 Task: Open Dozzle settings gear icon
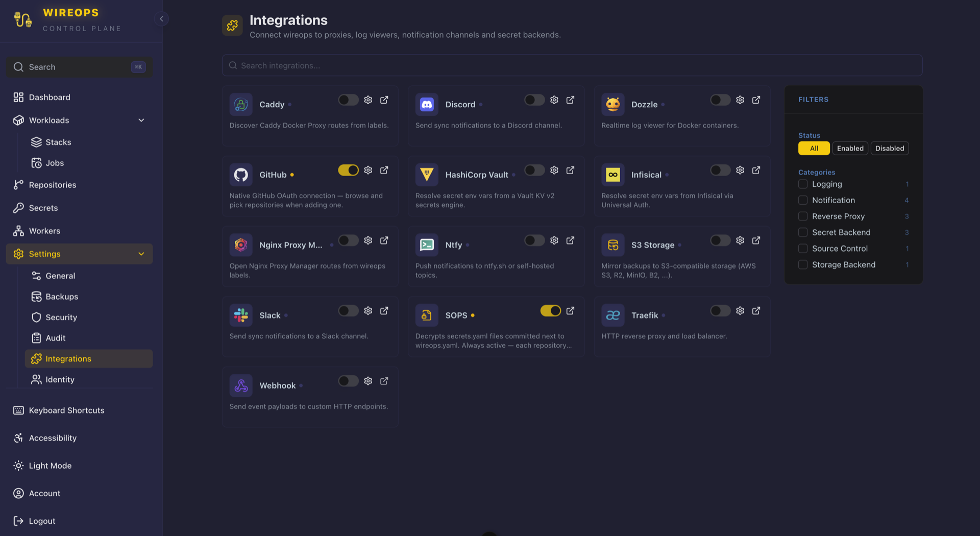click(740, 100)
